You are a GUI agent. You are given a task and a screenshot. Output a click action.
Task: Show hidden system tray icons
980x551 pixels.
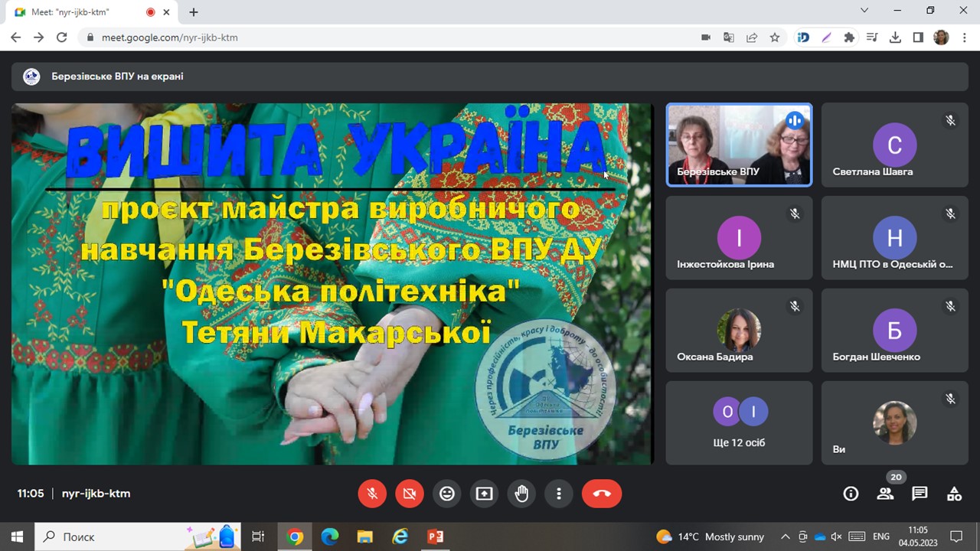pos(785,536)
